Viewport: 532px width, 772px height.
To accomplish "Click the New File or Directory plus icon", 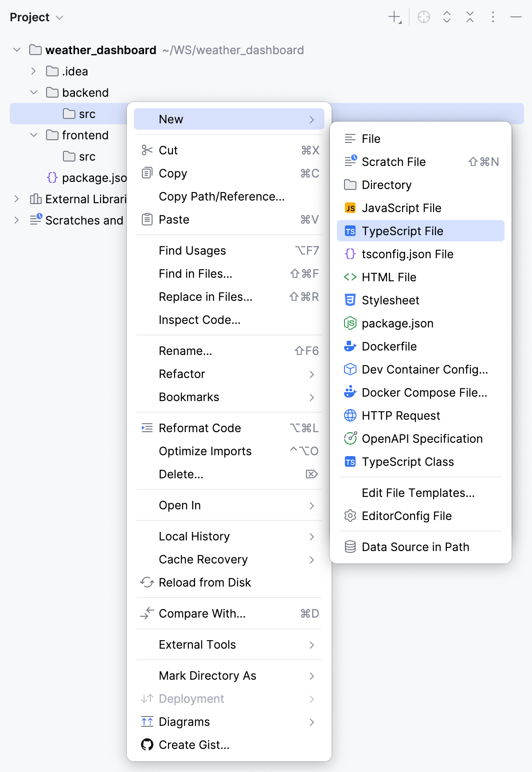I will click(395, 17).
